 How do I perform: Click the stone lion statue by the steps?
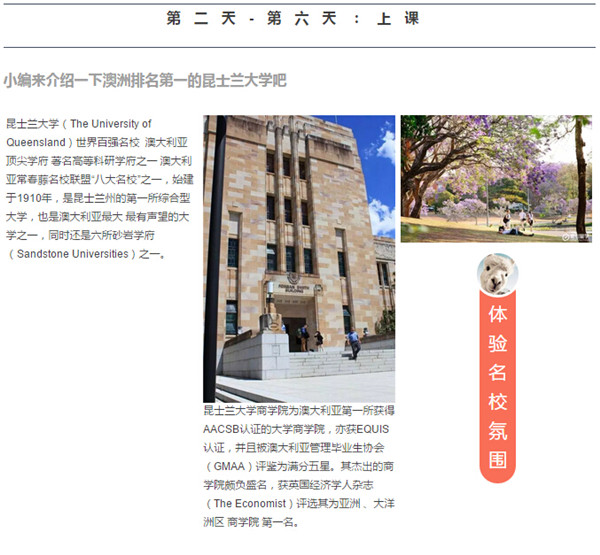[x=266, y=320]
